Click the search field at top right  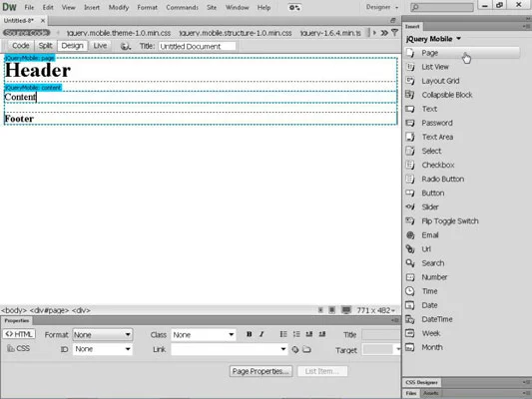tap(442, 7)
